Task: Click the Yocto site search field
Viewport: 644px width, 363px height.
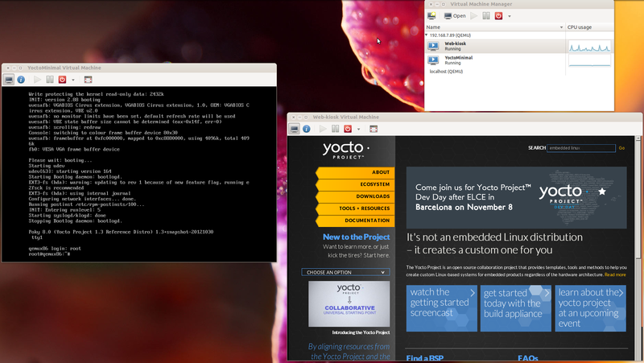Action: click(x=580, y=148)
